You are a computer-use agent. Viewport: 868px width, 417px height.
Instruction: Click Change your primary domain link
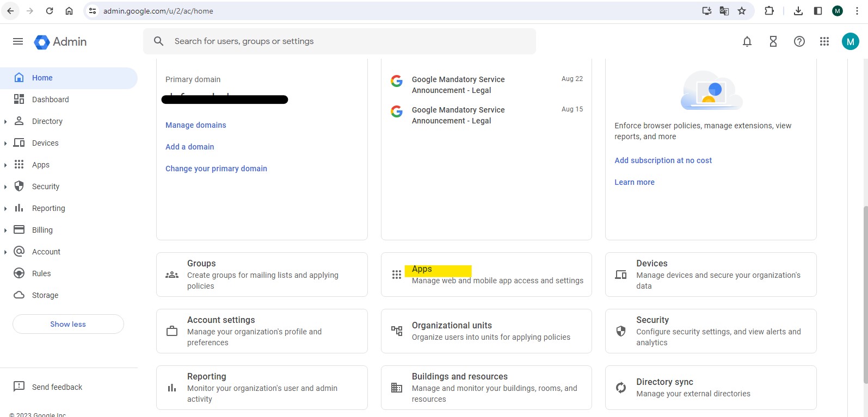pos(216,169)
